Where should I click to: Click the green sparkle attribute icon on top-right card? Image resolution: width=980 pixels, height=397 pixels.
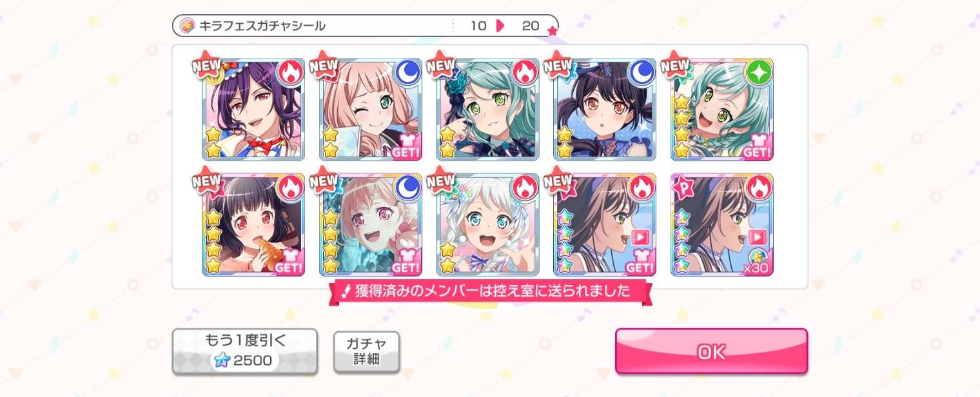click(x=758, y=73)
